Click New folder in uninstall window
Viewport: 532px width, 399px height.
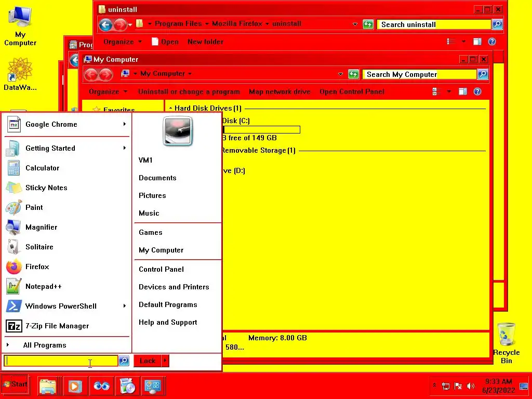205,42
